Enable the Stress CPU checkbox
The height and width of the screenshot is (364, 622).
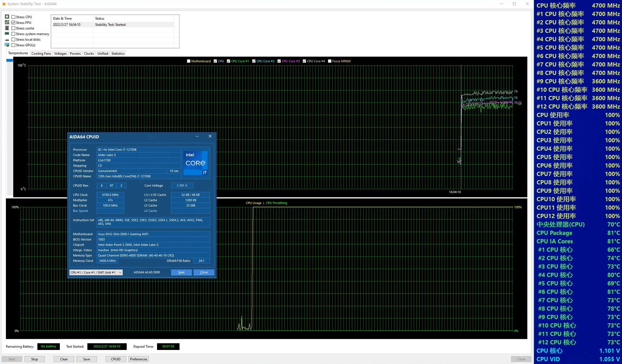pos(14,17)
